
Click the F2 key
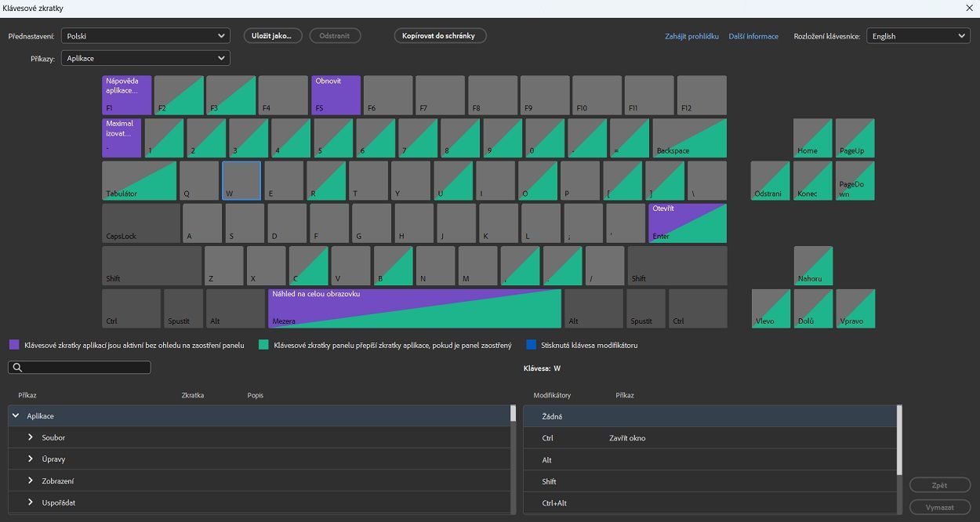pyautogui.click(x=179, y=95)
